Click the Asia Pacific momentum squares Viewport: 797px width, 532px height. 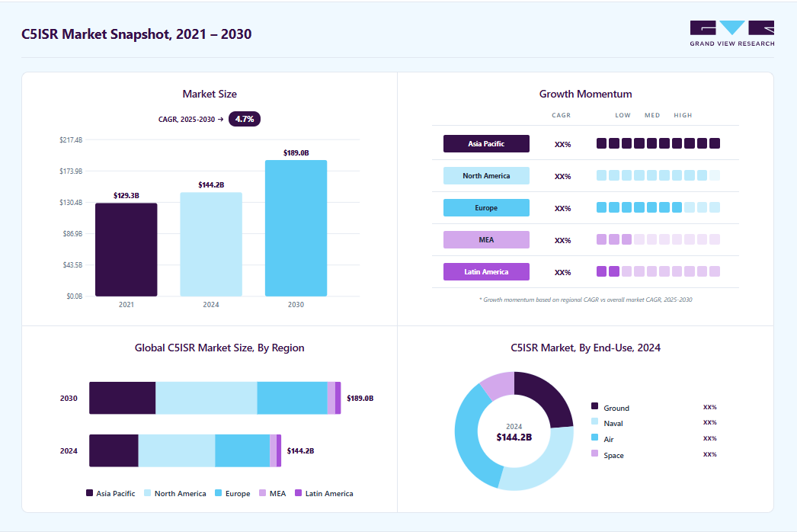point(658,143)
